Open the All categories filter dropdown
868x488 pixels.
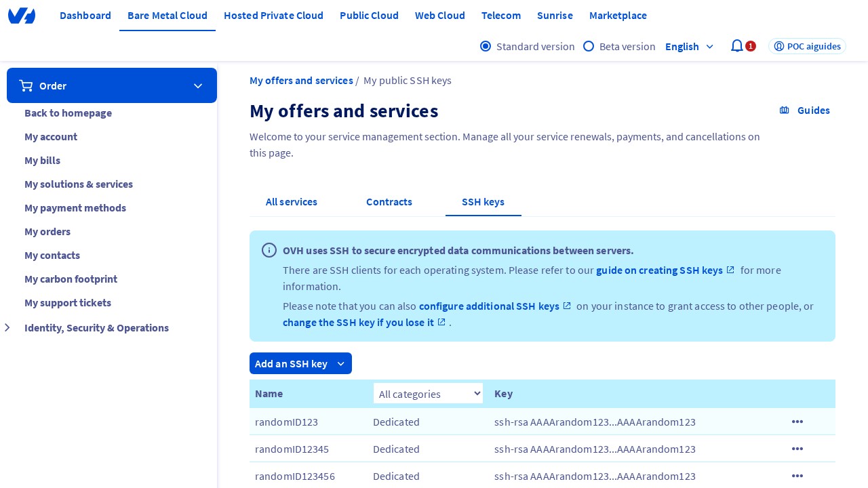coord(428,394)
